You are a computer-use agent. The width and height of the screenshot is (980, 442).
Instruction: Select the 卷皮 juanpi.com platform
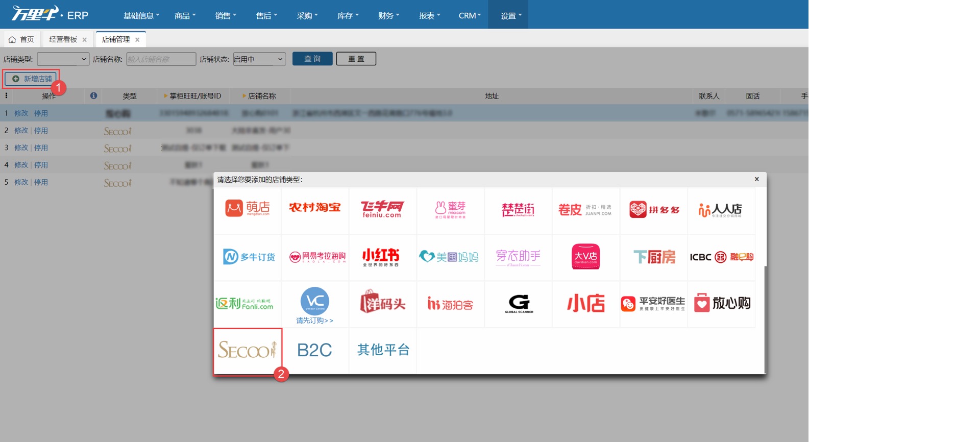tap(585, 209)
